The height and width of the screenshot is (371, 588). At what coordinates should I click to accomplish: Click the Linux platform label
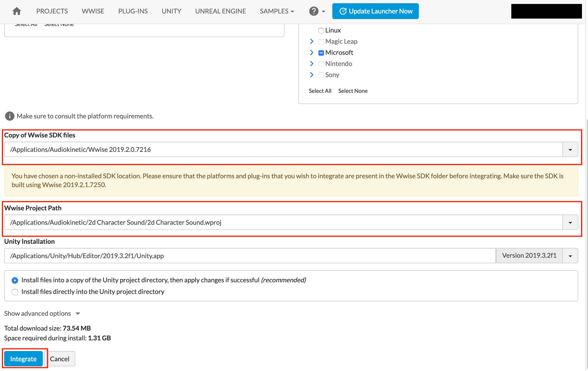tap(333, 30)
